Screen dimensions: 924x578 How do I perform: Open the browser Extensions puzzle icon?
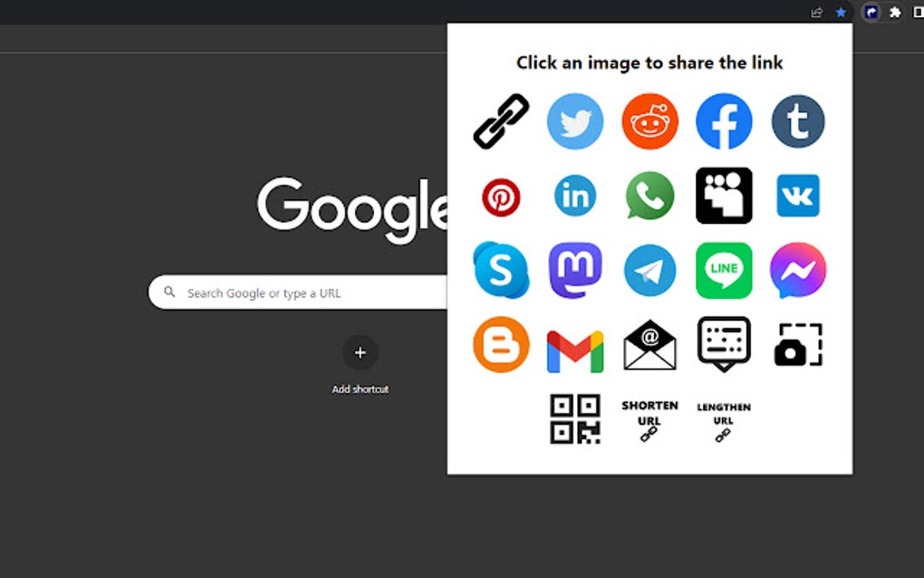[893, 13]
